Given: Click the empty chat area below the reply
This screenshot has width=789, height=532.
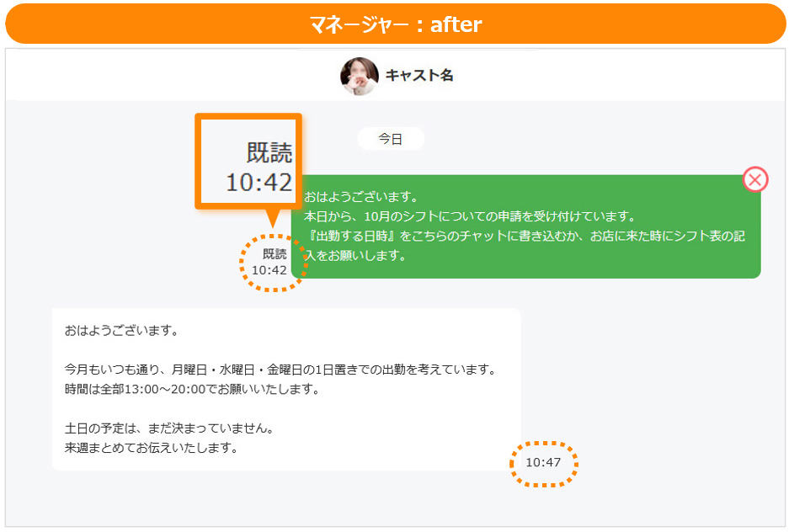Looking at the screenshot, I should coord(395,499).
